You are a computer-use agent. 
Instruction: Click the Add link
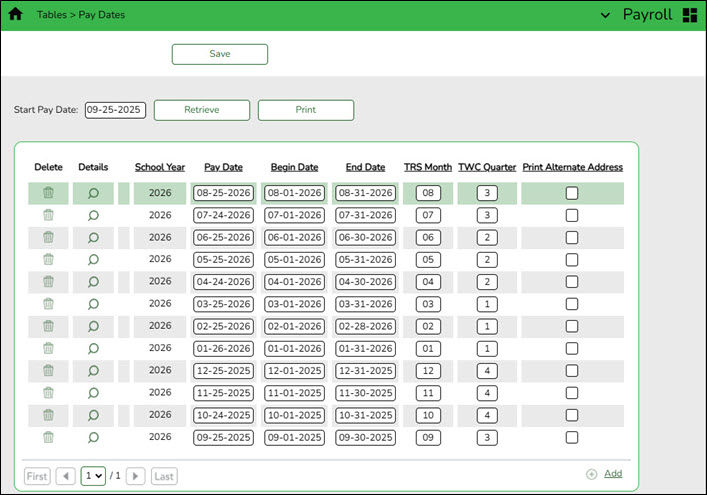[x=613, y=473]
